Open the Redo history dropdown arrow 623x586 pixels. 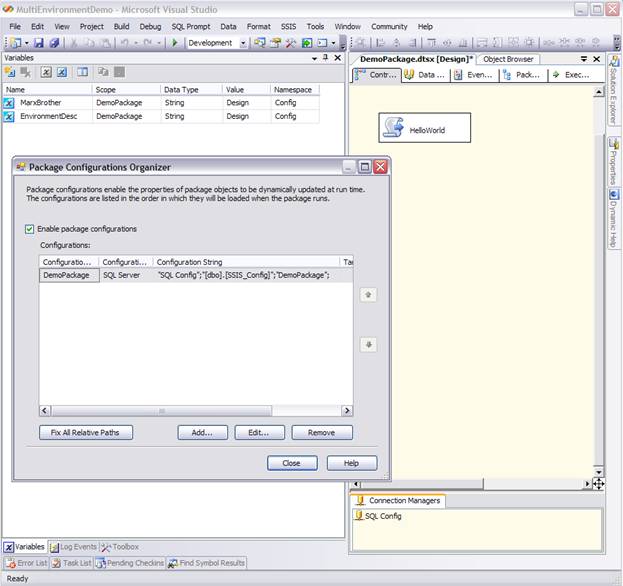pyautogui.click(x=158, y=43)
